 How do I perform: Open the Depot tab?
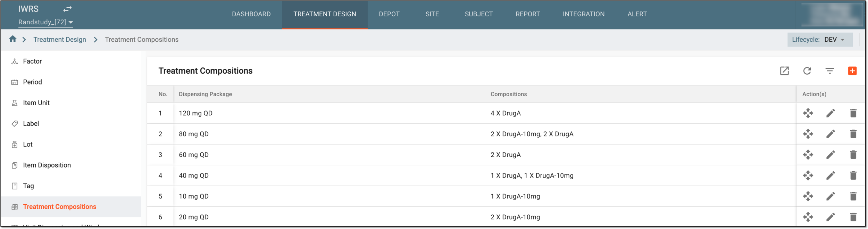389,14
